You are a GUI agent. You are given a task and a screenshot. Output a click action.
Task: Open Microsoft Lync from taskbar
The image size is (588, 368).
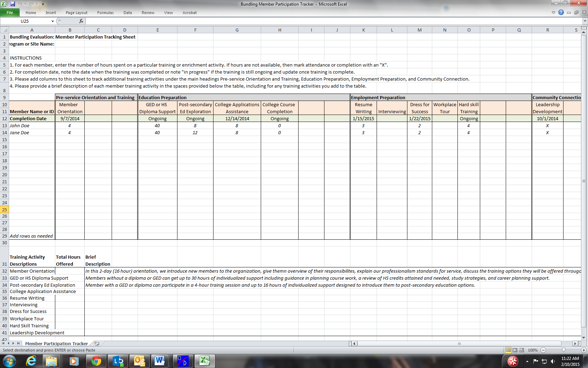point(118,361)
